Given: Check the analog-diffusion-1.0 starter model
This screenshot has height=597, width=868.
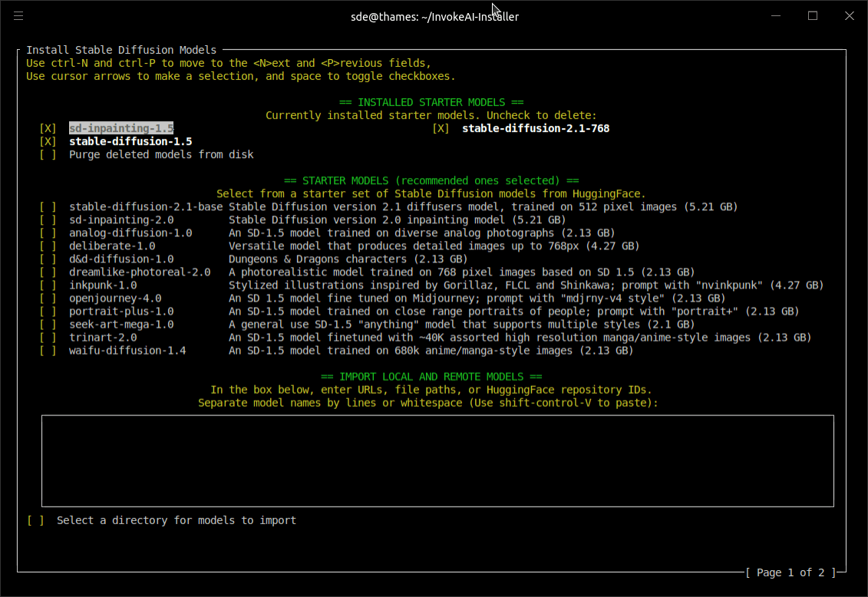Looking at the screenshot, I should coord(48,233).
